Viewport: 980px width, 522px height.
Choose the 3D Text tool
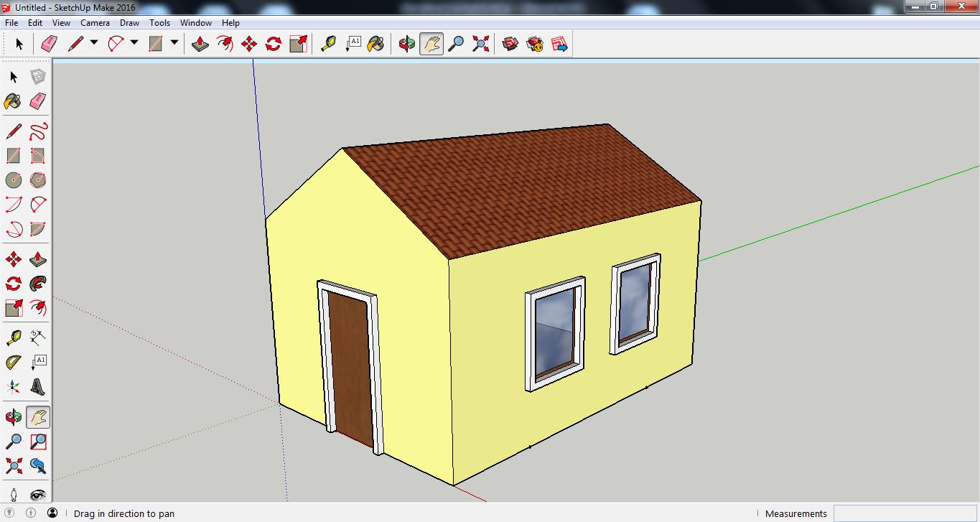38,387
